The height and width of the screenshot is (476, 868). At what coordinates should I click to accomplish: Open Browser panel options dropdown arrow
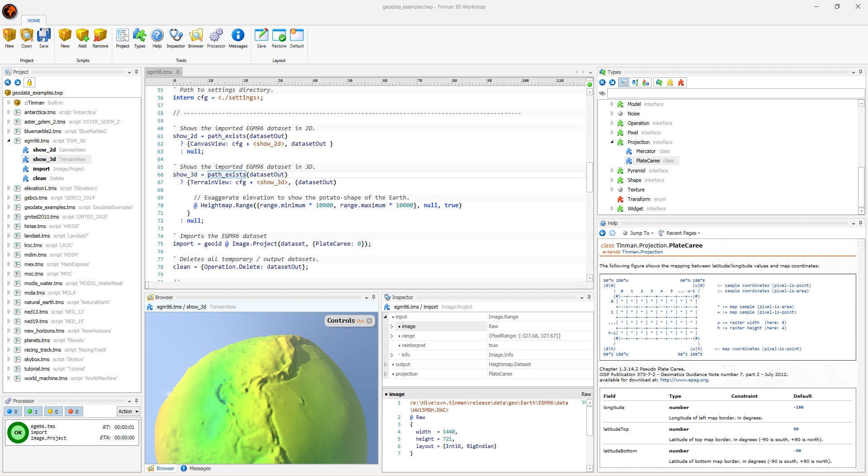[x=366, y=298]
